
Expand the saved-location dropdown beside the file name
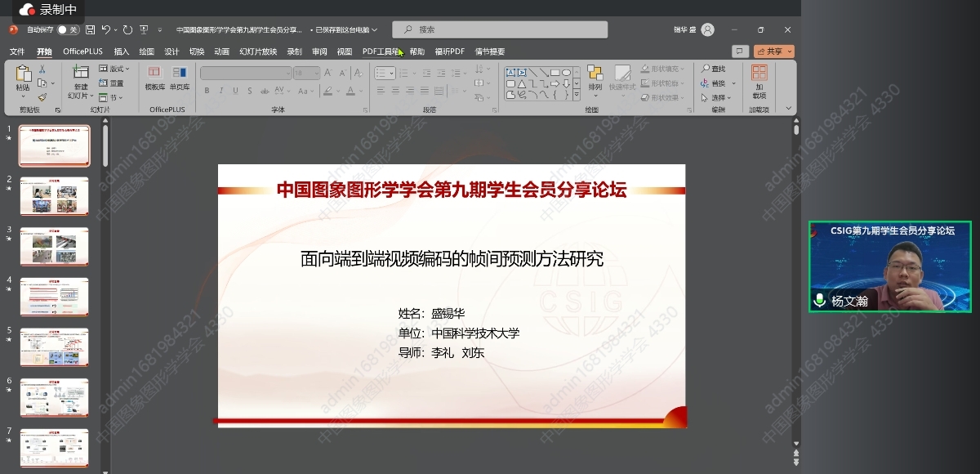coord(374,30)
